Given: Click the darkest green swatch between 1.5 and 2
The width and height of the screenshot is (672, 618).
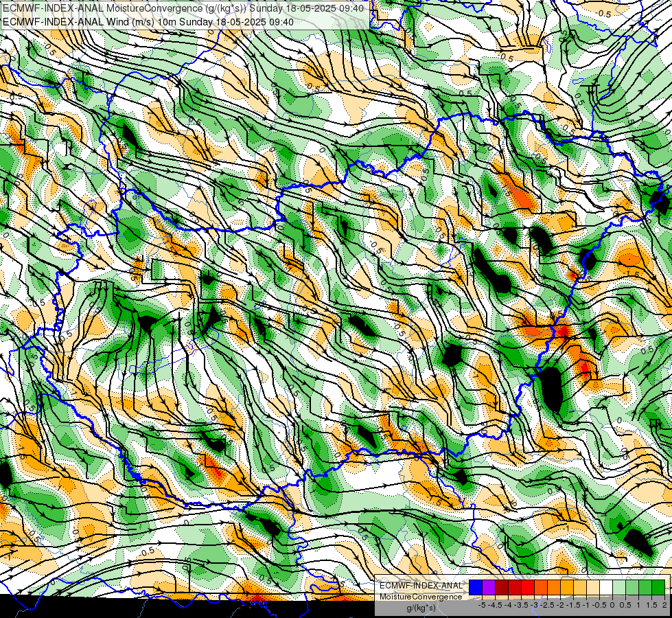Looking at the screenshot, I should [x=658, y=587].
